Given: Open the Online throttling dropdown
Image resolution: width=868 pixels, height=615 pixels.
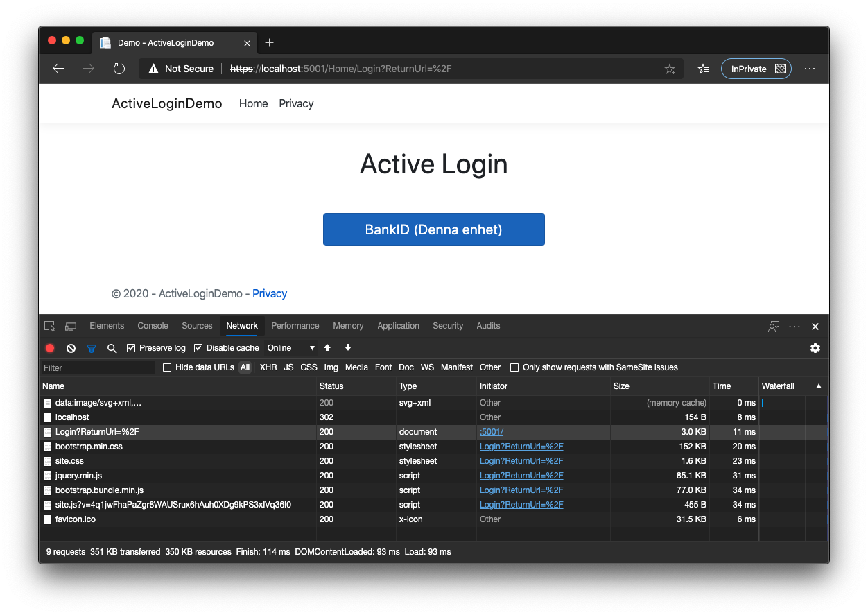Looking at the screenshot, I should [x=290, y=348].
